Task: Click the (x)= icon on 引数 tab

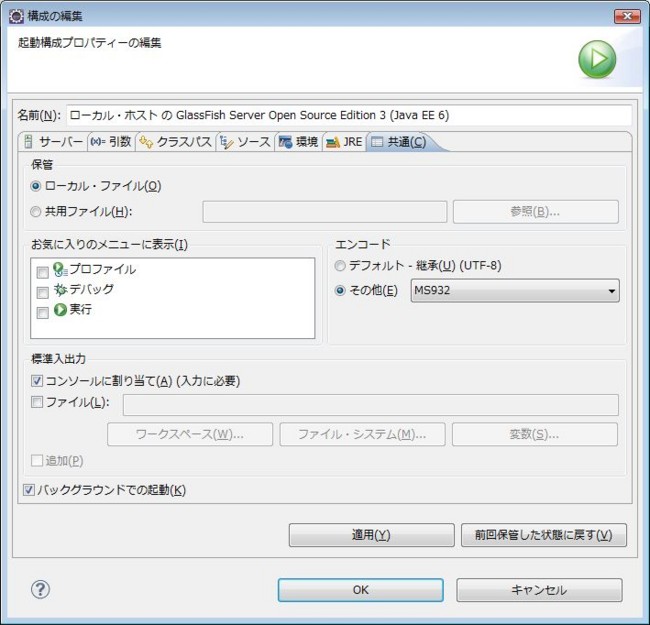Action: [x=98, y=142]
